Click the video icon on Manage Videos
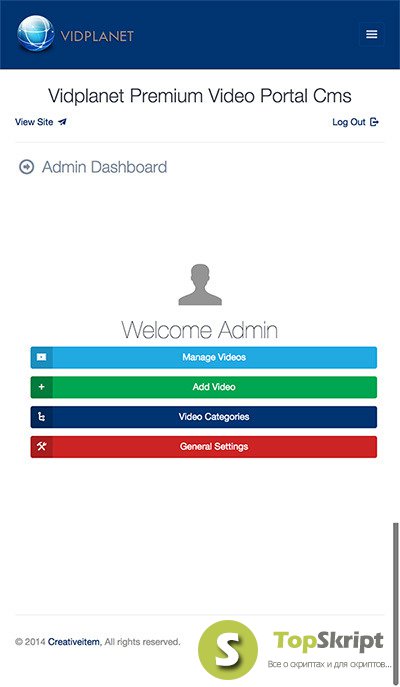This screenshot has height=687, width=400. tap(42, 358)
